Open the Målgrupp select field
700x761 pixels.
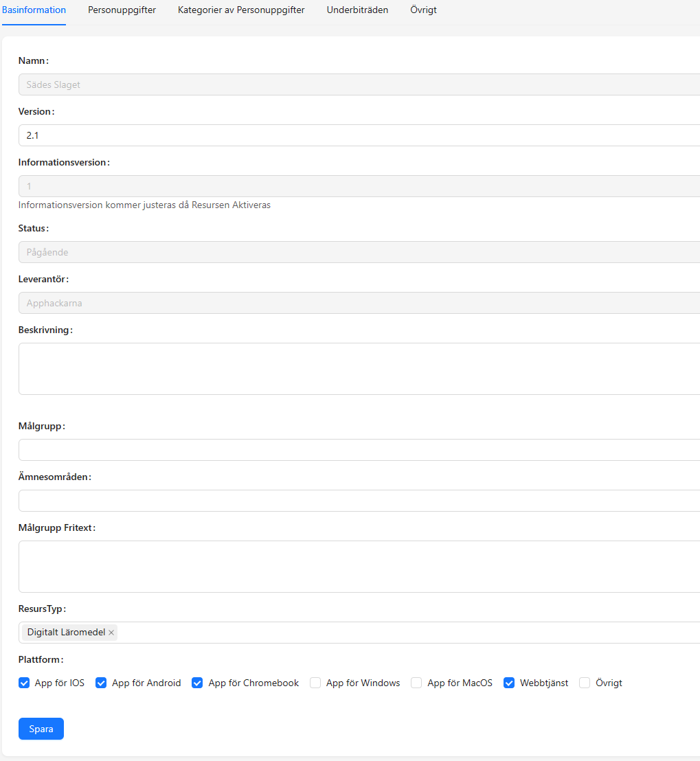click(359, 450)
